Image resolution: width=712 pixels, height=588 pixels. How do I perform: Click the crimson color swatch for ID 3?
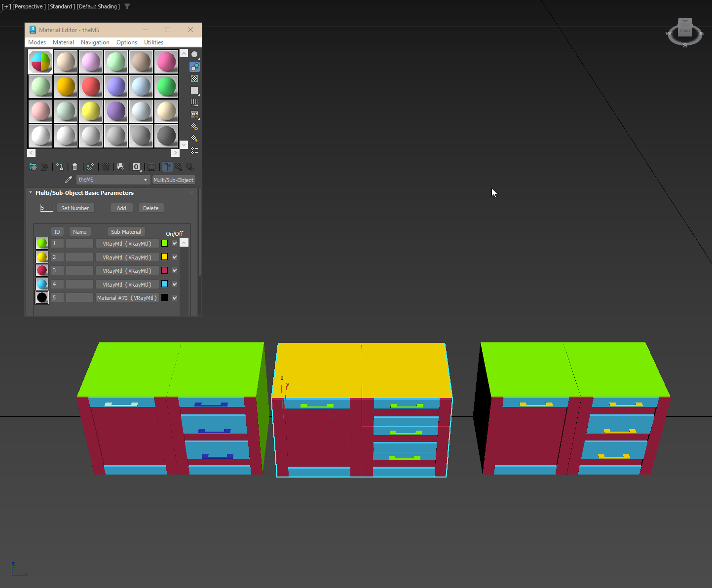click(164, 270)
